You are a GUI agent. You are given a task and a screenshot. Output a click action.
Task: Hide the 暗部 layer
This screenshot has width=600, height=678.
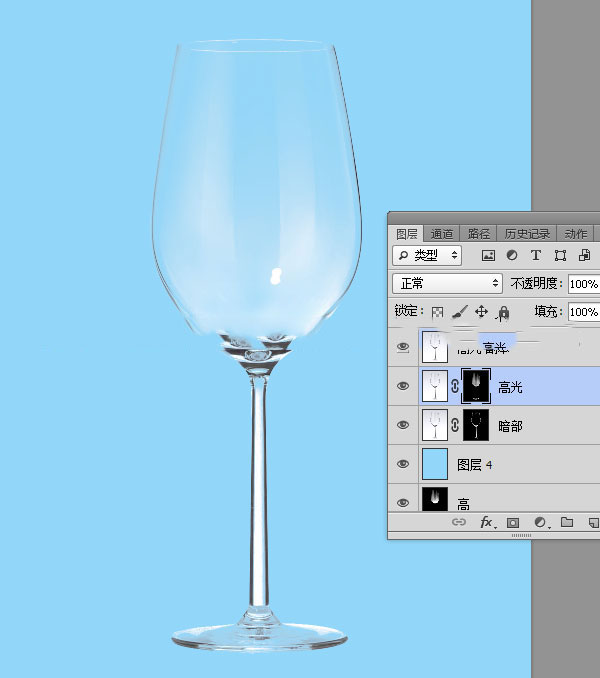pos(403,425)
